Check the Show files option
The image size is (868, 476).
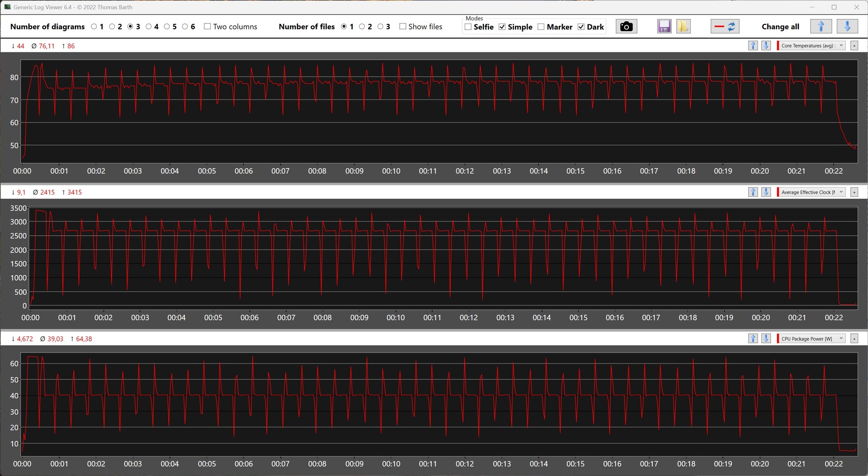403,27
